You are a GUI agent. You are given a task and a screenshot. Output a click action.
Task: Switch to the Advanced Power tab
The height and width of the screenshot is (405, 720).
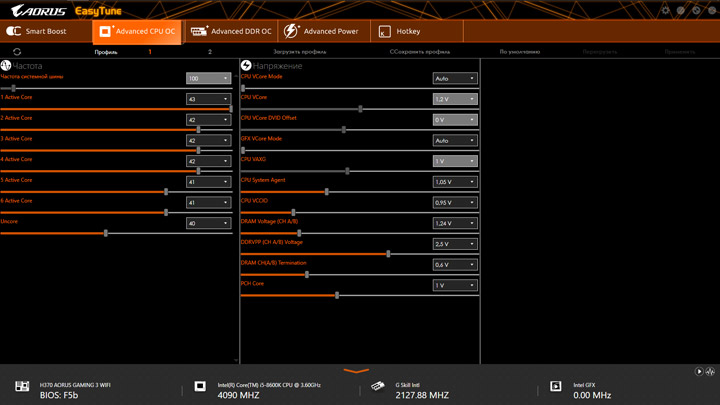pos(324,32)
